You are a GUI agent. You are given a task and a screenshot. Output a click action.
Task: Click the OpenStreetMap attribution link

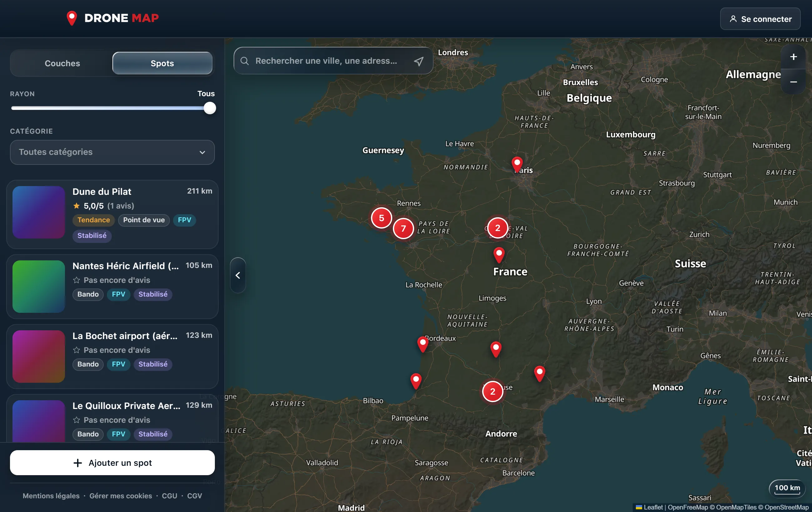786,507
